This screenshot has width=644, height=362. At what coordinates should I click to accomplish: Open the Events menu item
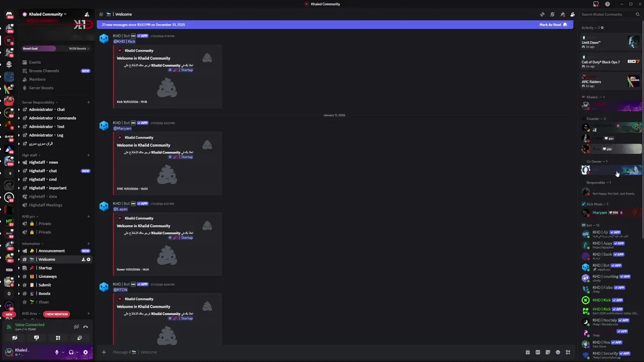(x=55, y=62)
